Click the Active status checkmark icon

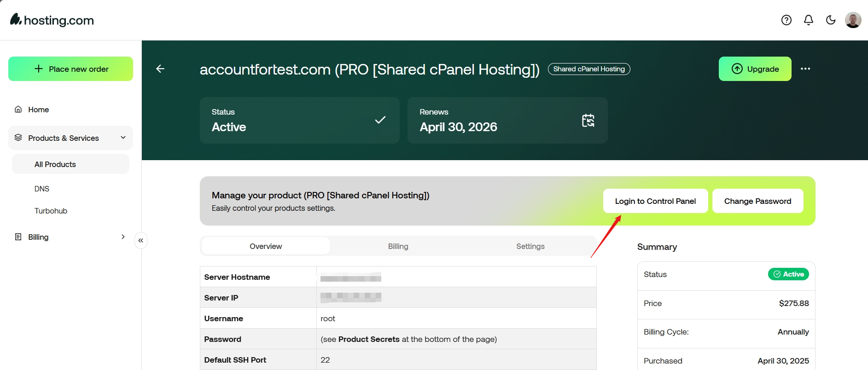point(380,120)
